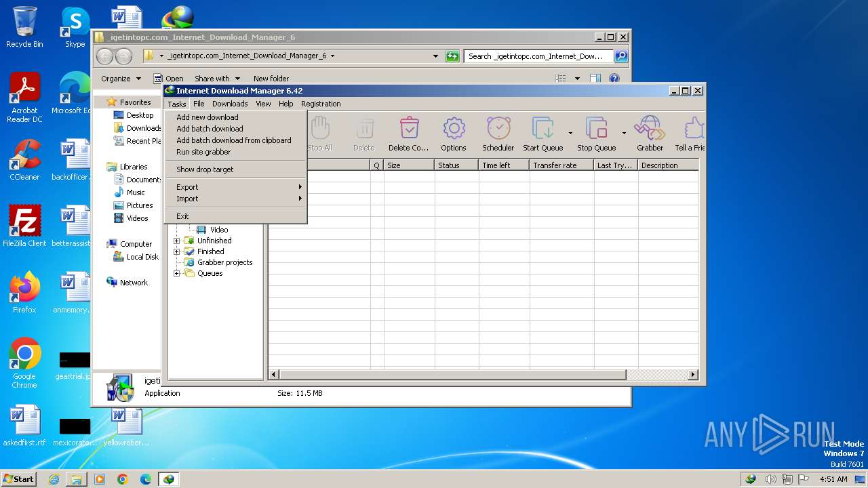Open Acrobat Reader DC desktop icon
The height and width of the screenshot is (488, 868).
(24, 98)
